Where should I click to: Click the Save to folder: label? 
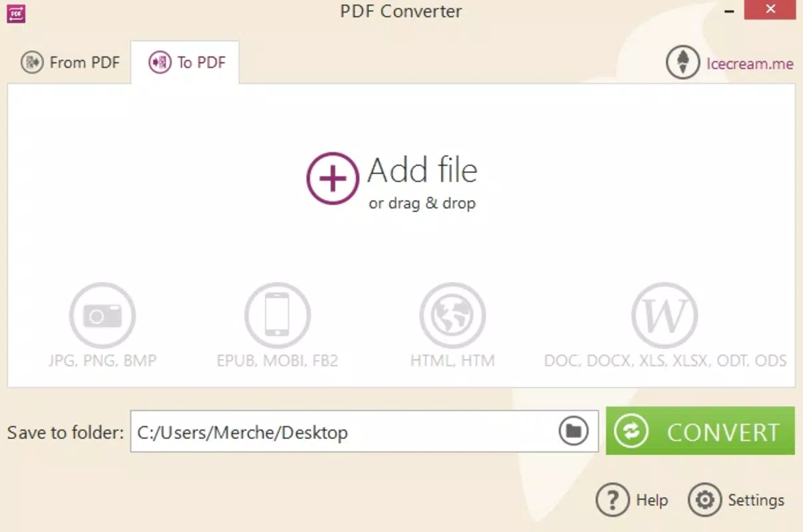(x=65, y=432)
